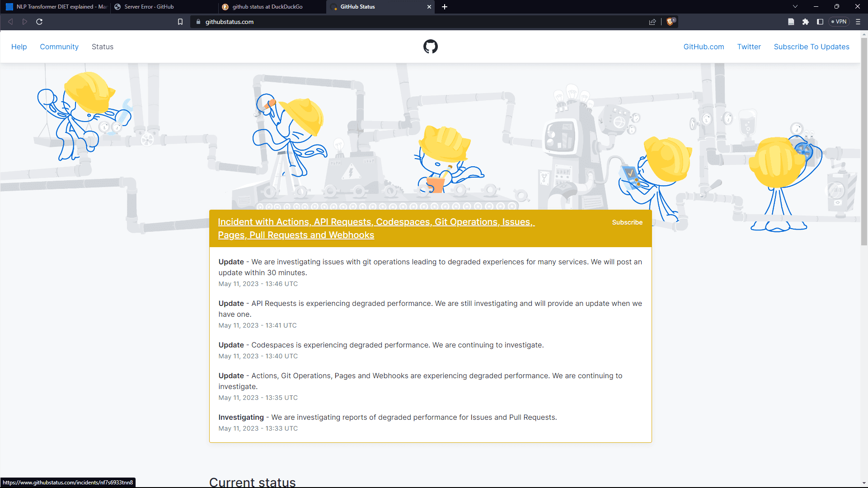Open browser extensions puzzle icon
This screenshot has width=868, height=488.
(x=806, y=22)
